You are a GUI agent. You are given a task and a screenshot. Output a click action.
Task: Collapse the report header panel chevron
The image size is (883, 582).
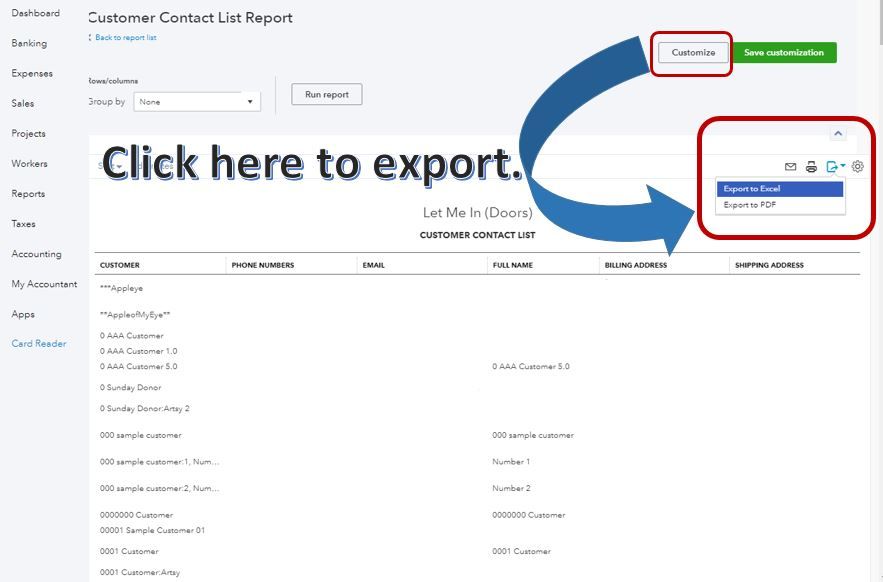[x=839, y=132]
